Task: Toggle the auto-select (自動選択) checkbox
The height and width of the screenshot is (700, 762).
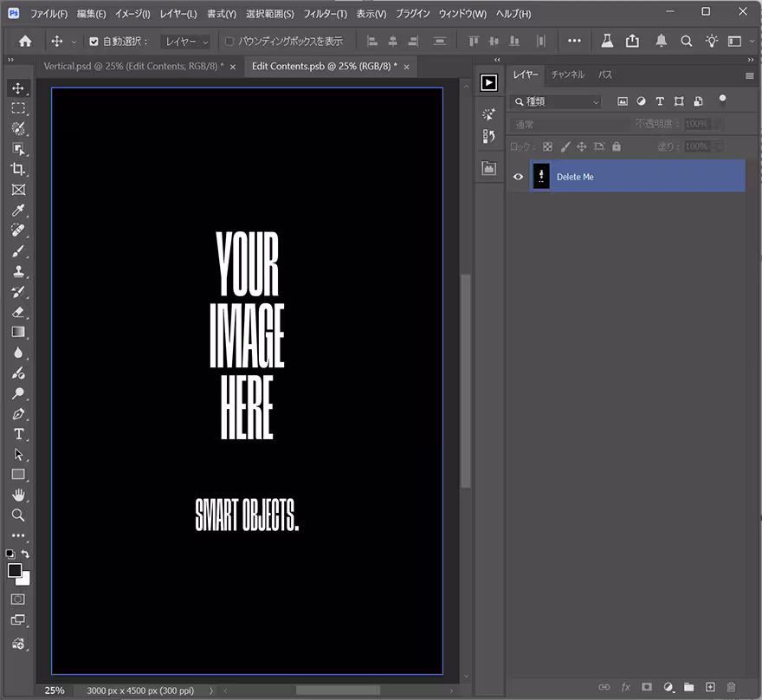Action: pyautogui.click(x=94, y=42)
